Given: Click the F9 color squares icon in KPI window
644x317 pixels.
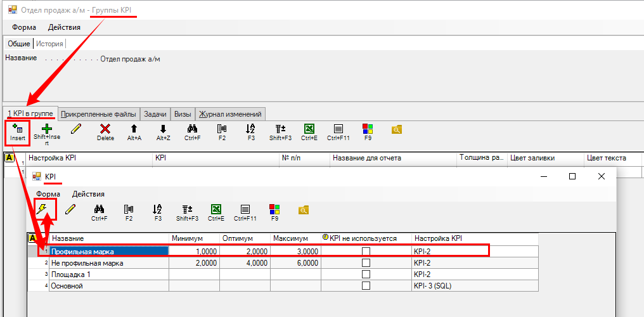Looking at the screenshot, I should pos(274,209).
